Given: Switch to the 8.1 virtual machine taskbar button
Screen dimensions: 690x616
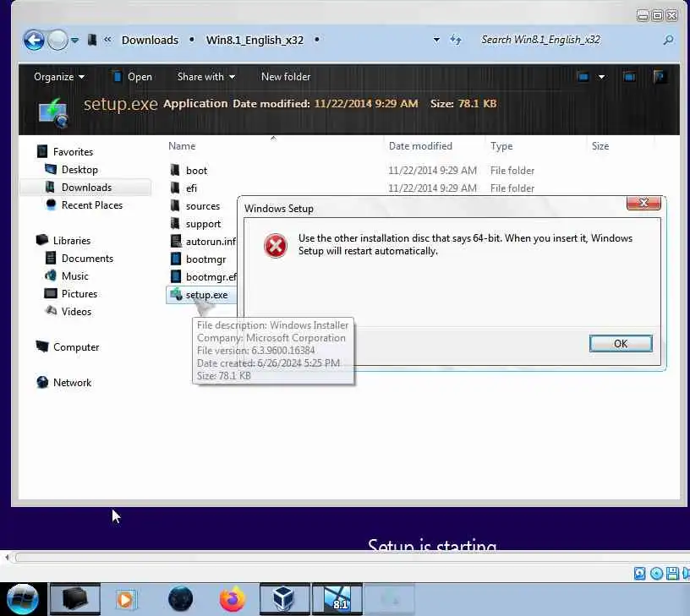Looking at the screenshot, I should (x=337, y=599).
